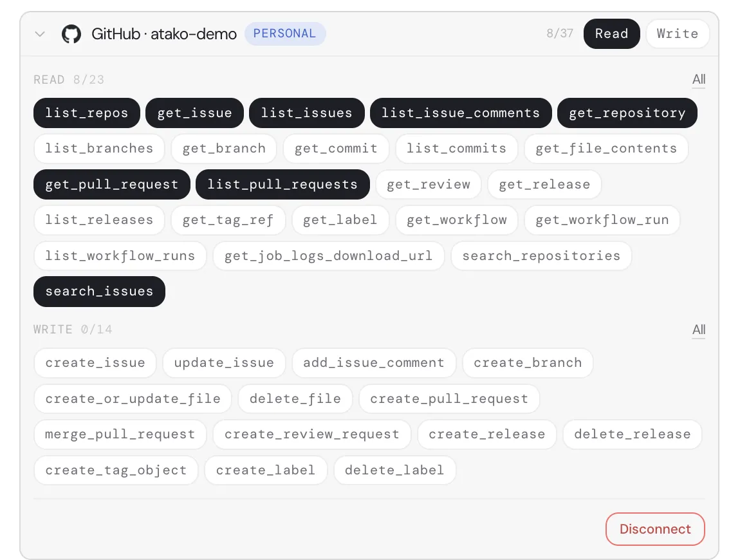Click the GitHub · atako-demo title
740x560 pixels.
tap(163, 34)
